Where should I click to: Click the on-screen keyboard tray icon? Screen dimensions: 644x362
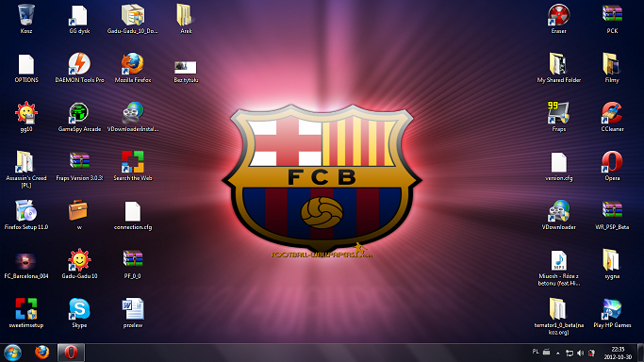546,352
